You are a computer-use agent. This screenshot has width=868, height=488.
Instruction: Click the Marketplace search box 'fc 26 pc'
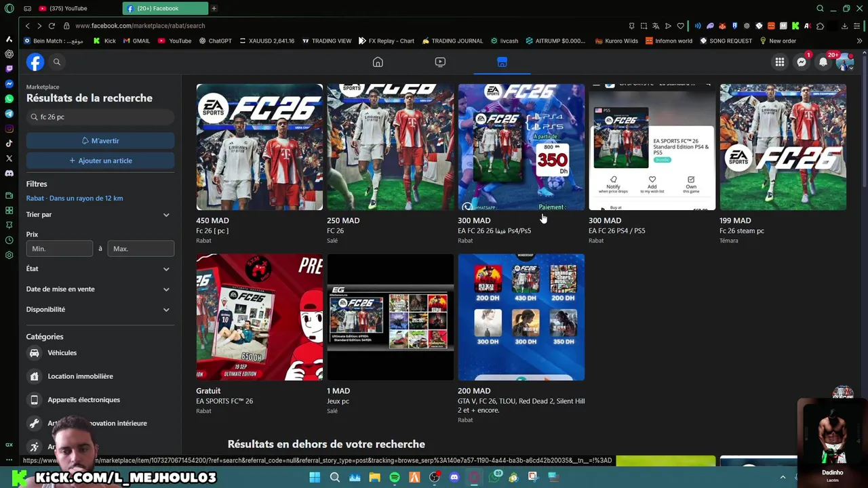click(x=100, y=117)
